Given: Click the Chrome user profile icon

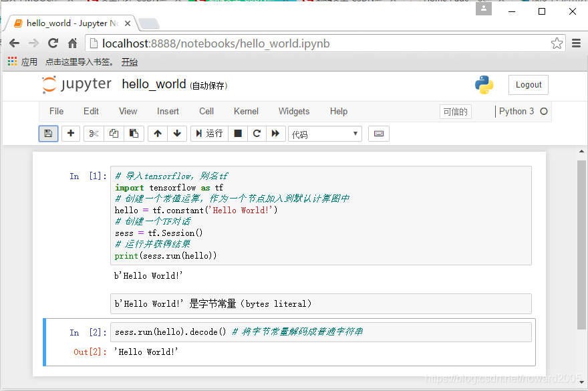Looking at the screenshot, I should coord(484,8).
